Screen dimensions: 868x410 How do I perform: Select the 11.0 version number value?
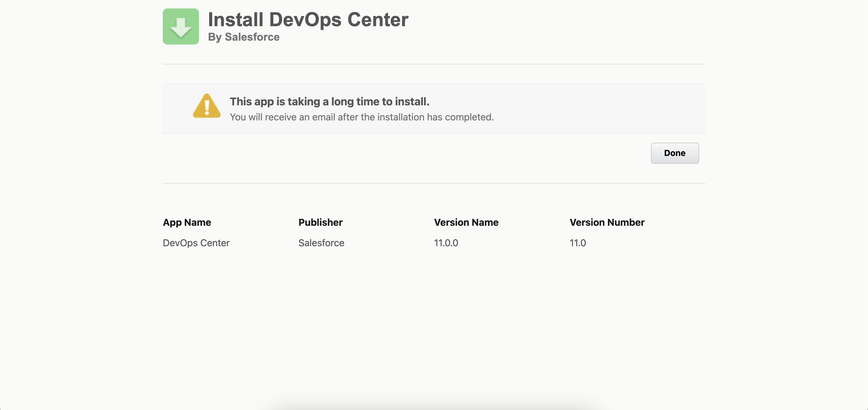point(577,243)
